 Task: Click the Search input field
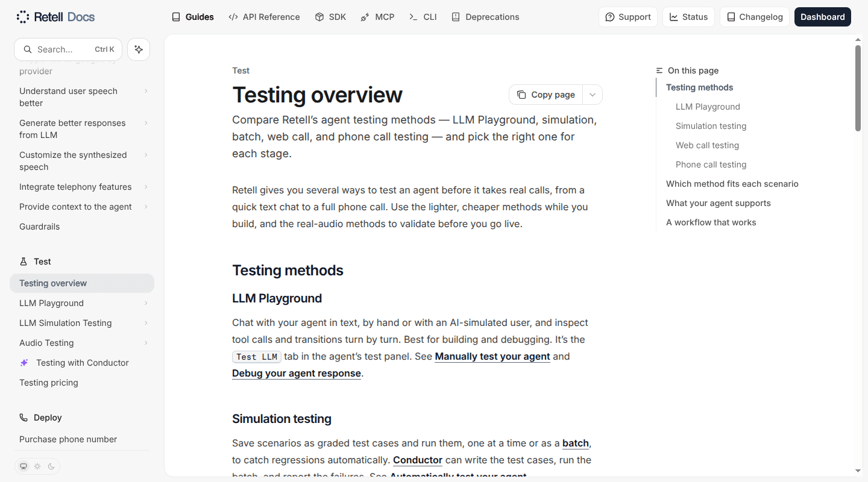pyautogui.click(x=68, y=49)
